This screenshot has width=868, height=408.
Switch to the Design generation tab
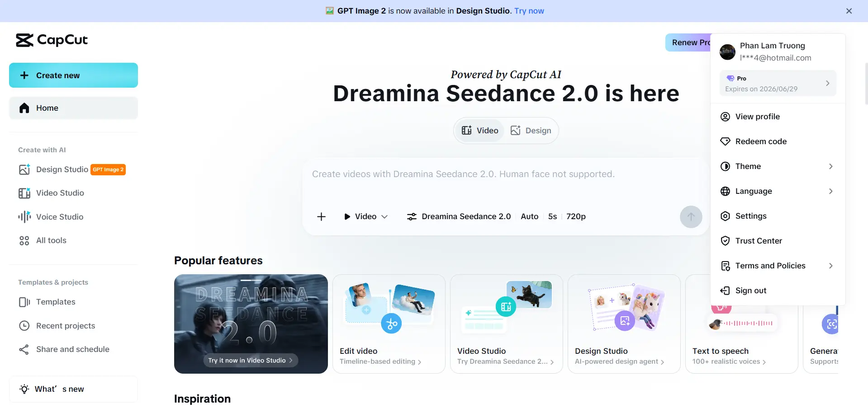pyautogui.click(x=531, y=131)
